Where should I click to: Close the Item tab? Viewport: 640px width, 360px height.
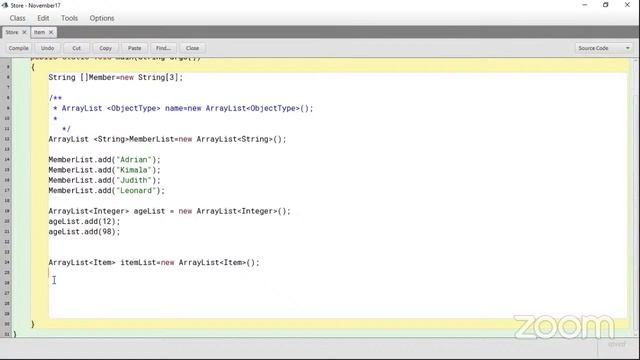tap(51, 32)
